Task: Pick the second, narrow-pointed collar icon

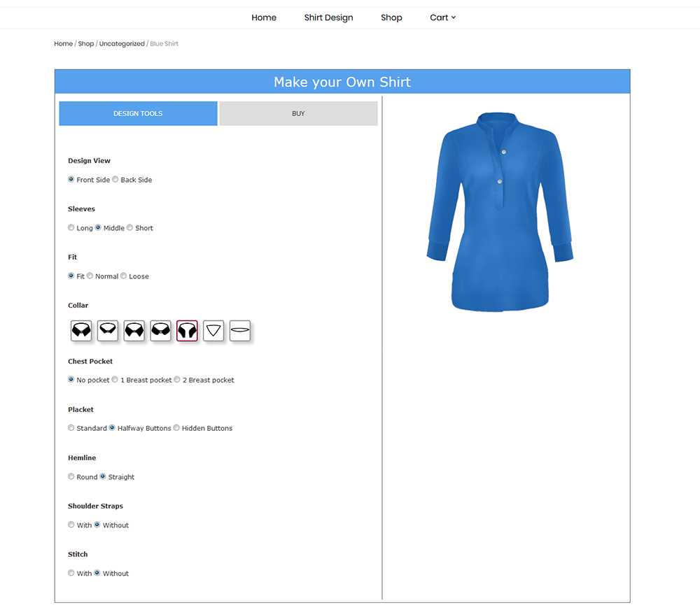Action: (x=108, y=331)
